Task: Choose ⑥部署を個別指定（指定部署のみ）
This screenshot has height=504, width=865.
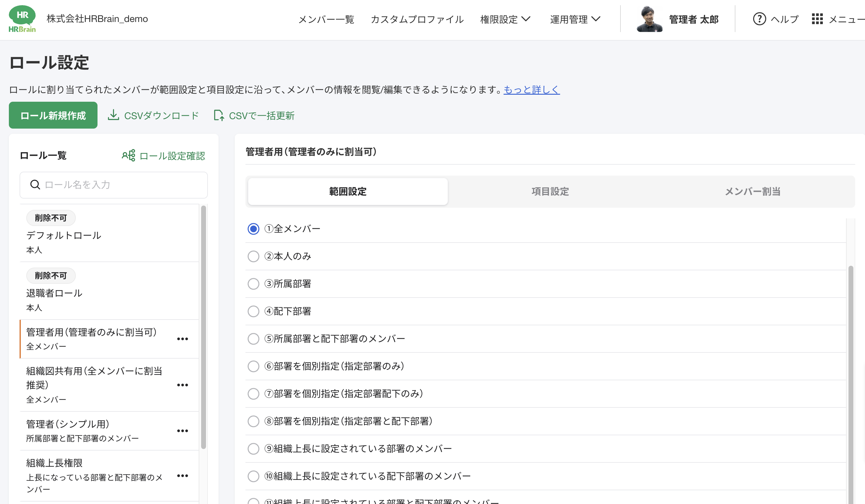Action: [x=253, y=367]
